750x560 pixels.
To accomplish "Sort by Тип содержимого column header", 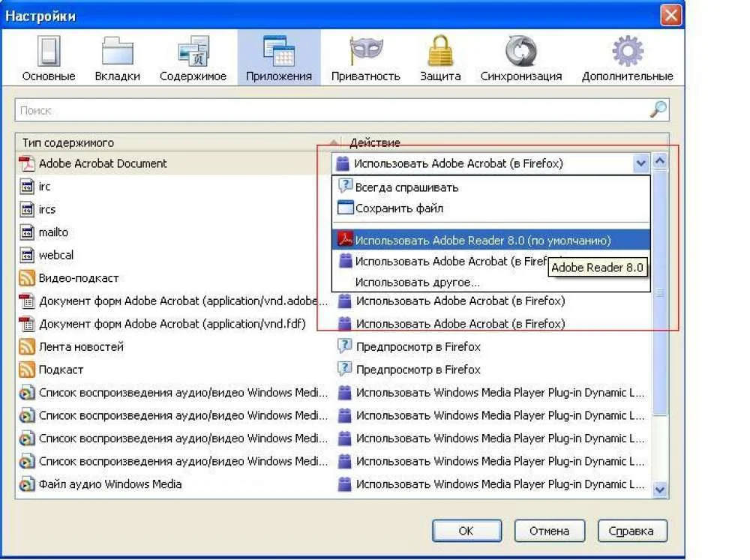I will [x=178, y=142].
